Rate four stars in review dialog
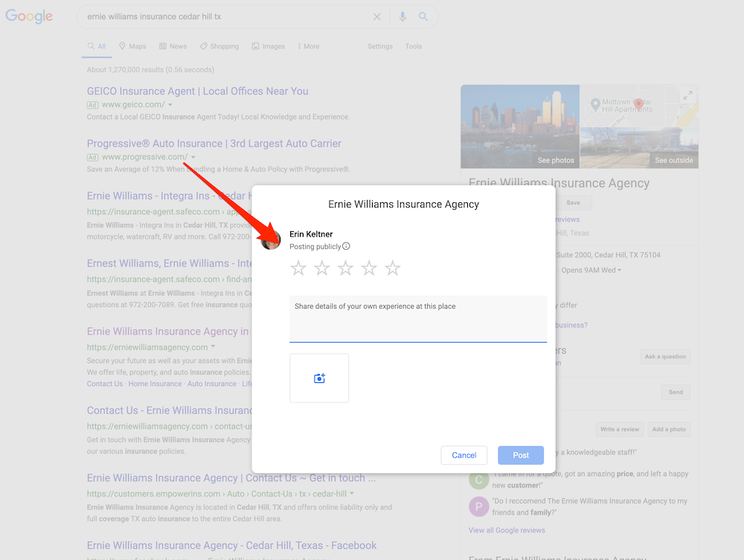 point(369,268)
